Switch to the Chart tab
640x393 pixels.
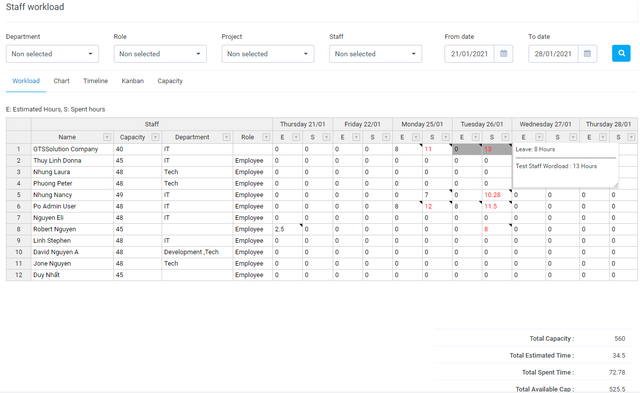point(61,81)
